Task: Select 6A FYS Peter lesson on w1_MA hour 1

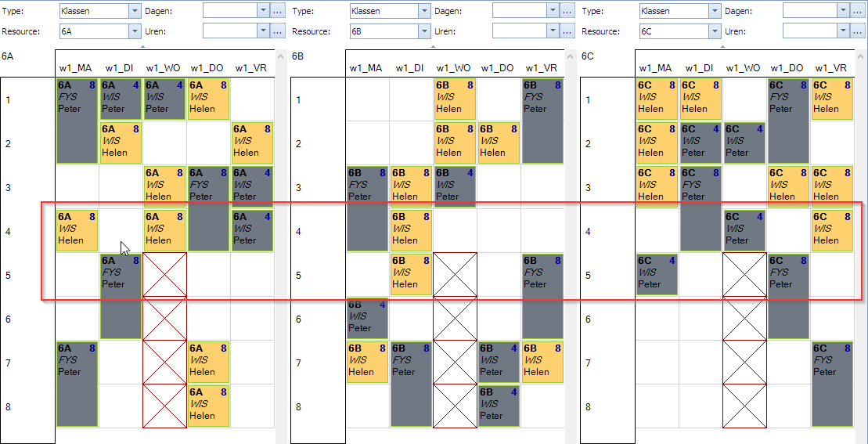Action: [x=77, y=121]
